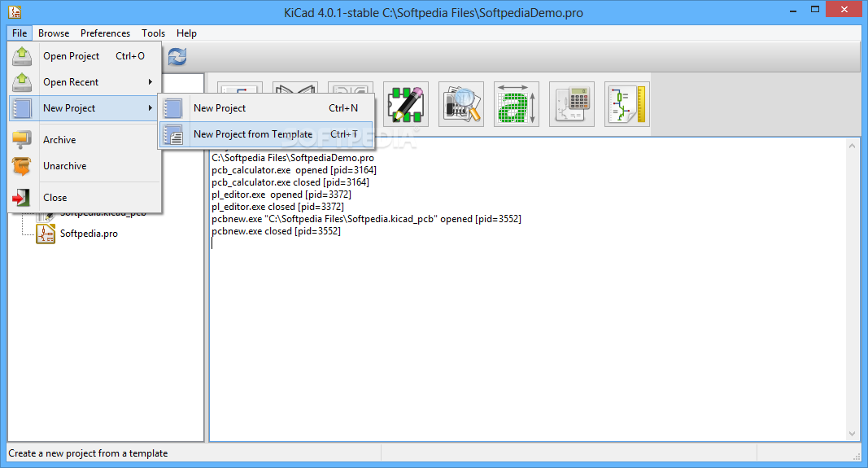The width and height of the screenshot is (868, 468).
Task: Launch the Bitmap2Component converter icon
Action: click(517, 104)
